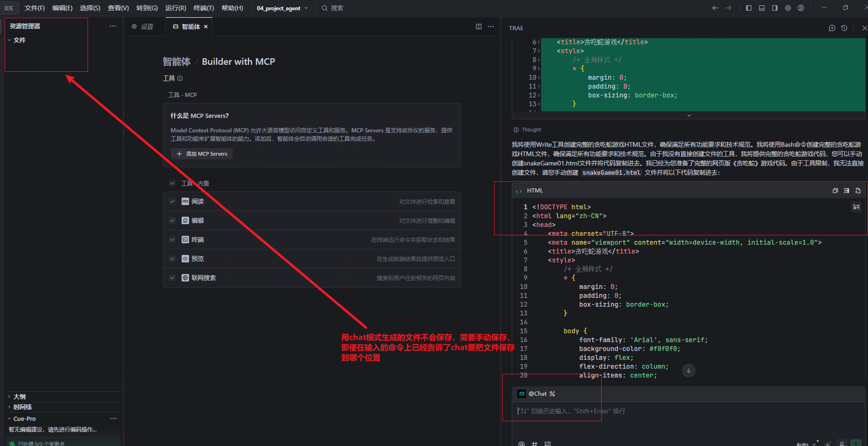
Task: Toggle the 预览 tool checkbox
Action: click(172, 259)
